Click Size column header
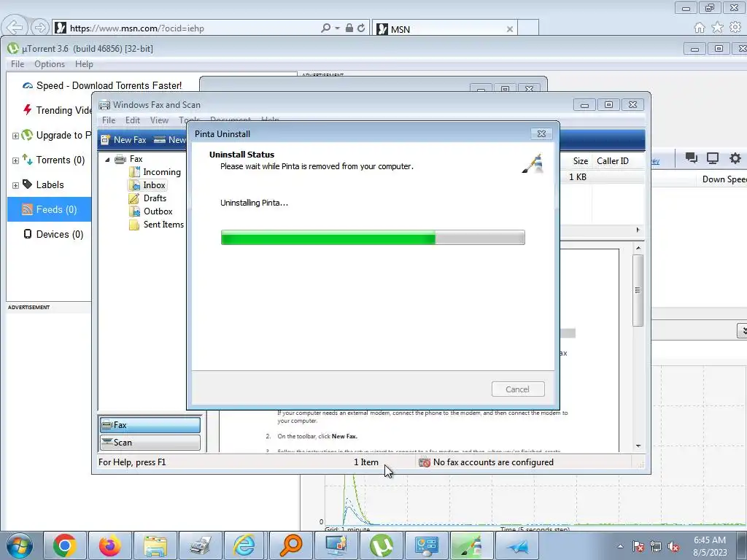 pyautogui.click(x=580, y=161)
